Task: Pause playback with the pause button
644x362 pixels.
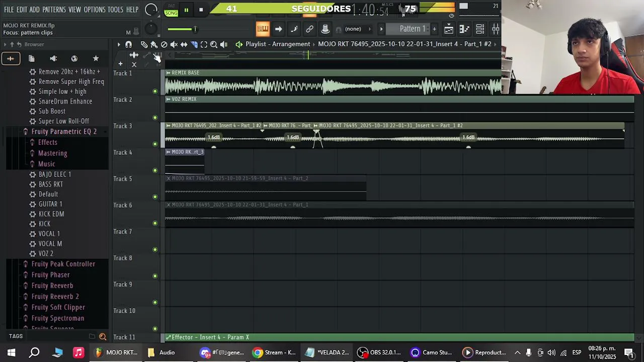Action: click(186, 10)
